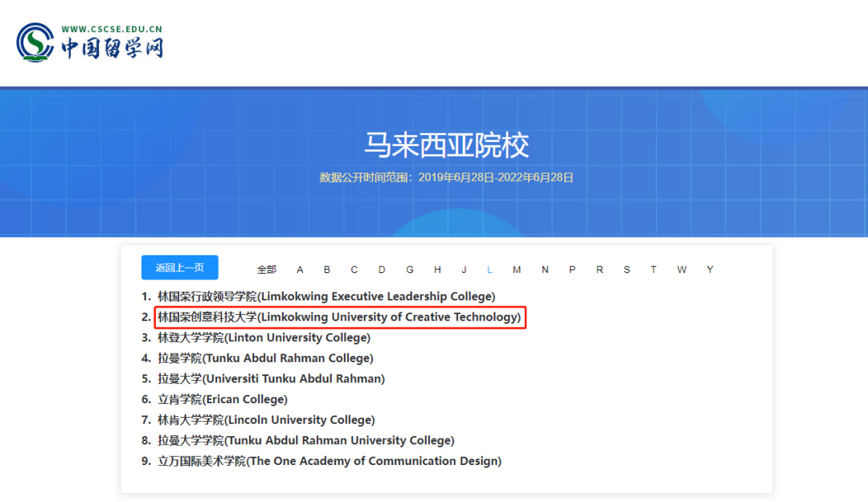The height and width of the screenshot is (502, 868).
Task: Filter schools by letter D
Action: pos(382,270)
